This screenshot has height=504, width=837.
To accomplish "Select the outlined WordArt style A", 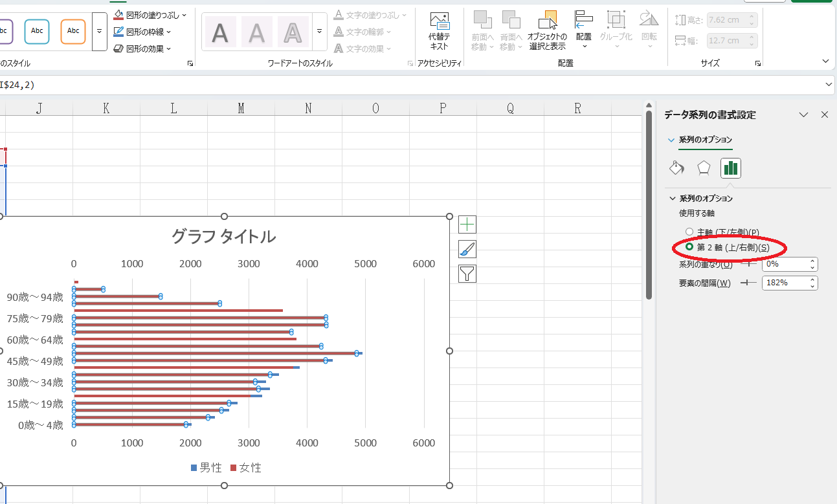I will coord(293,32).
